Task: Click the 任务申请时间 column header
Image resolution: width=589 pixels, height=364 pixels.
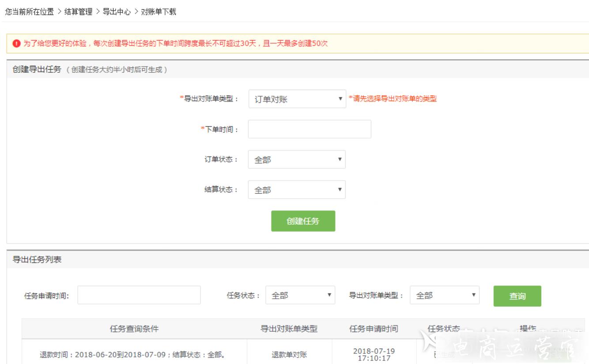Action: 374,329
